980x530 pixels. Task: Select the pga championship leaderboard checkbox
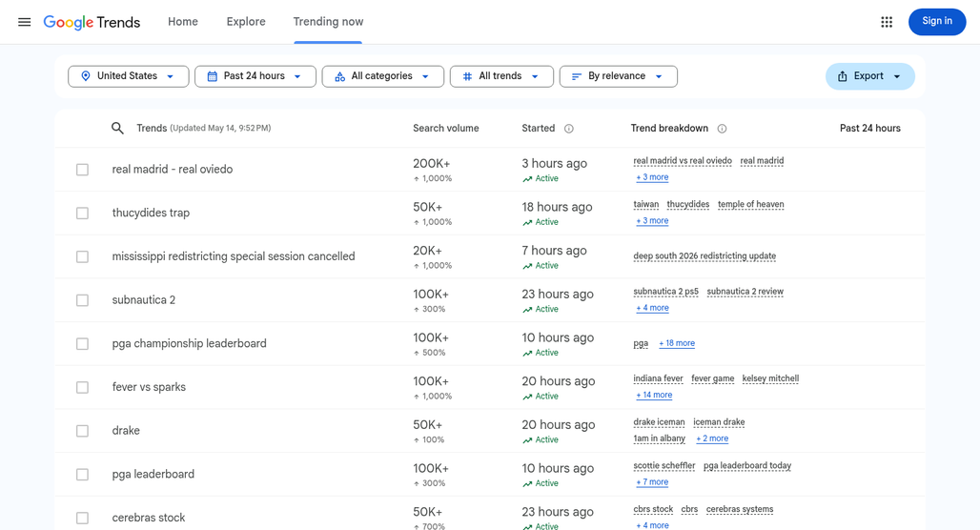pyautogui.click(x=83, y=344)
